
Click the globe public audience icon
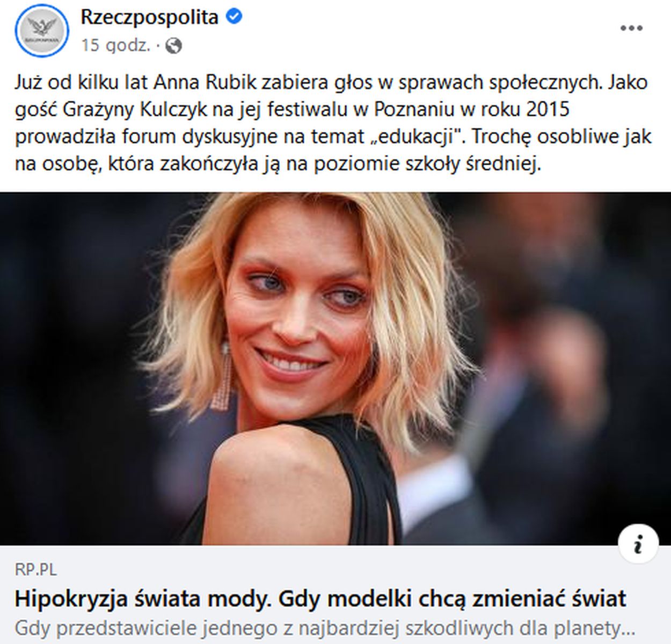point(173,46)
